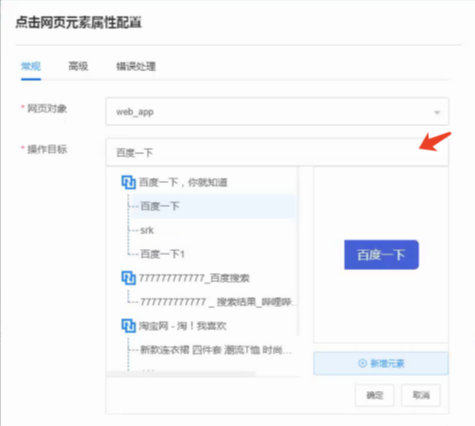Viewport: 475px width, 426px height.
Task: Click the 操作目标 field showing 百度一下
Action: pos(277,152)
